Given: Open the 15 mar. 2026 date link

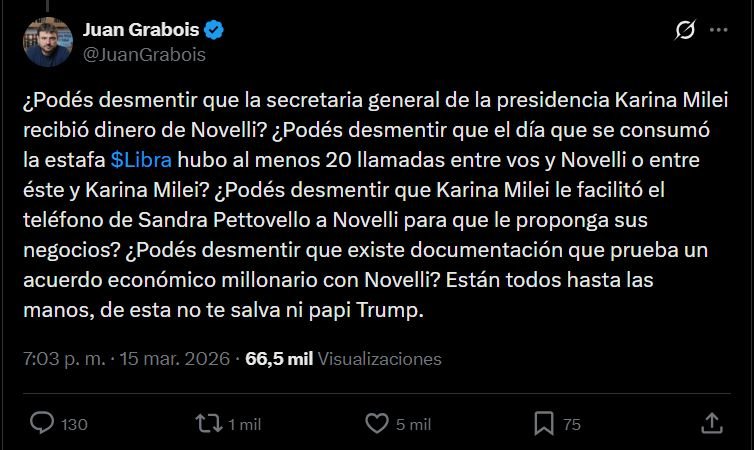Looking at the screenshot, I should click(x=178, y=358).
